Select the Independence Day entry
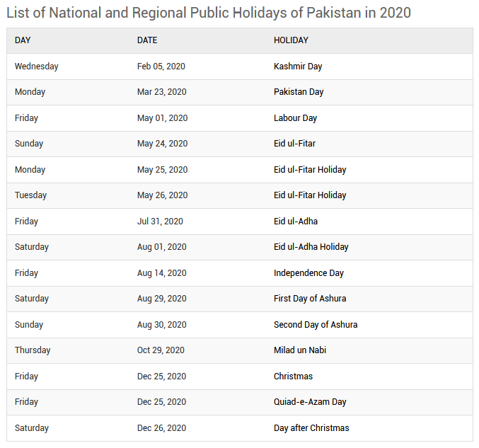This screenshot has height=448, width=479. tap(308, 273)
